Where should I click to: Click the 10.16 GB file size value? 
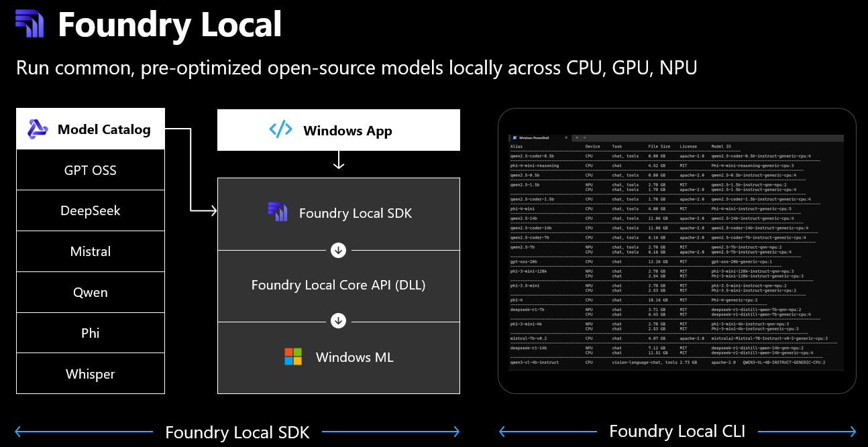(x=658, y=300)
